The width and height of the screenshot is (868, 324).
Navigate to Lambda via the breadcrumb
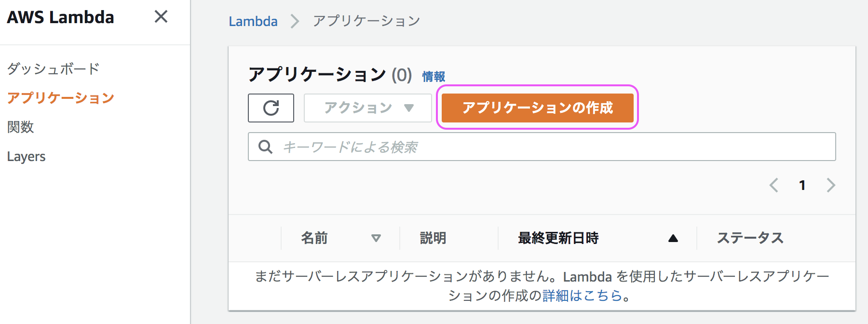(253, 21)
